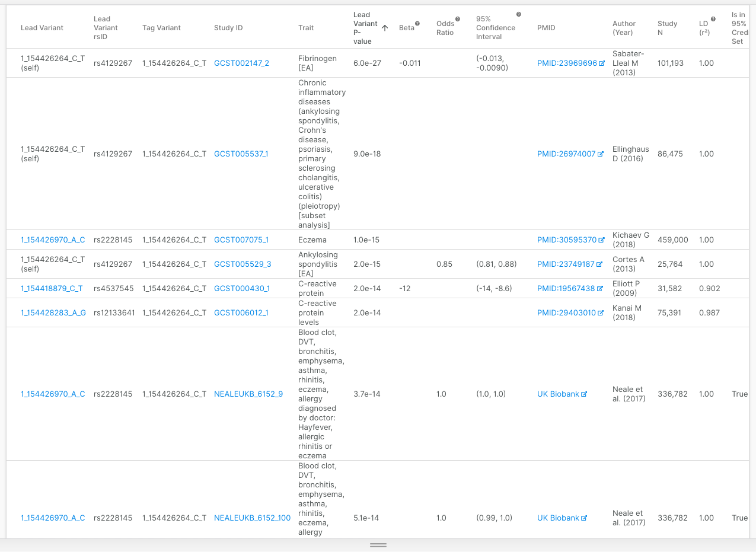
Task: Open PMID:26974007 external link
Action: click(570, 154)
